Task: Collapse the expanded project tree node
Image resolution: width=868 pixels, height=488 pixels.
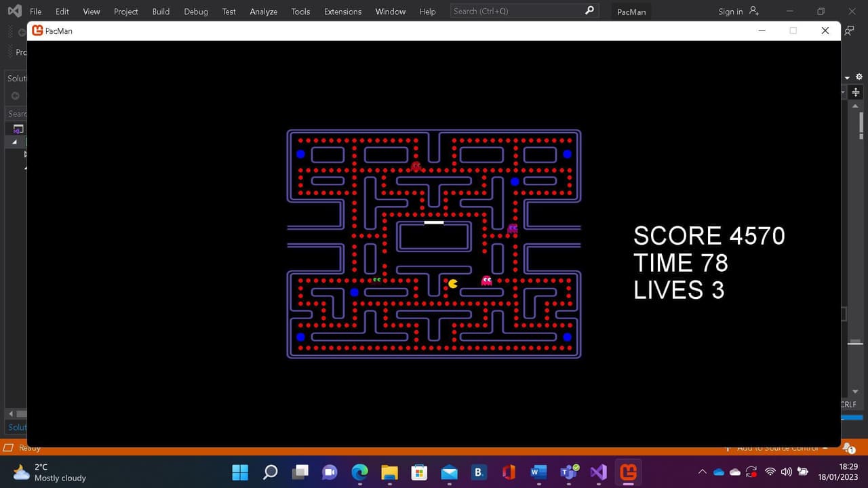Action: [x=15, y=142]
